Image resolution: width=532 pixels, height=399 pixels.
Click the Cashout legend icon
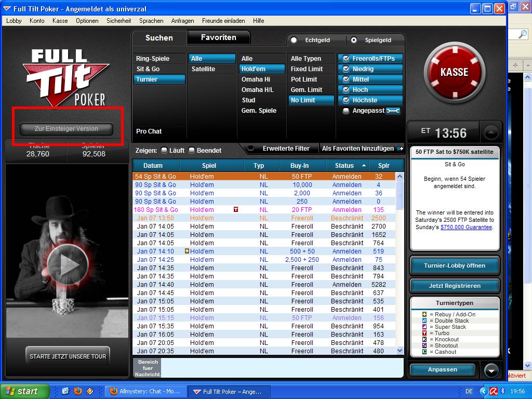pyautogui.click(x=424, y=352)
